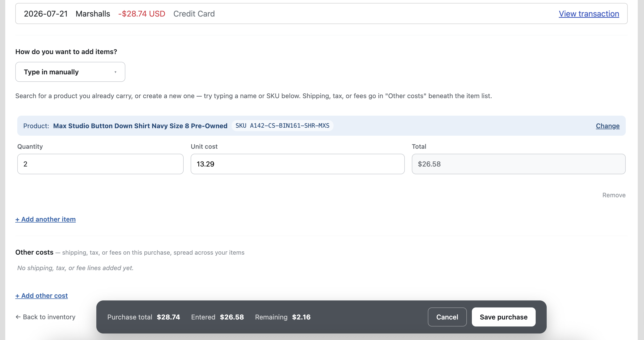The image size is (644, 340).
Task: Click the Change product link
Action: pyautogui.click(x=608, y=126)
